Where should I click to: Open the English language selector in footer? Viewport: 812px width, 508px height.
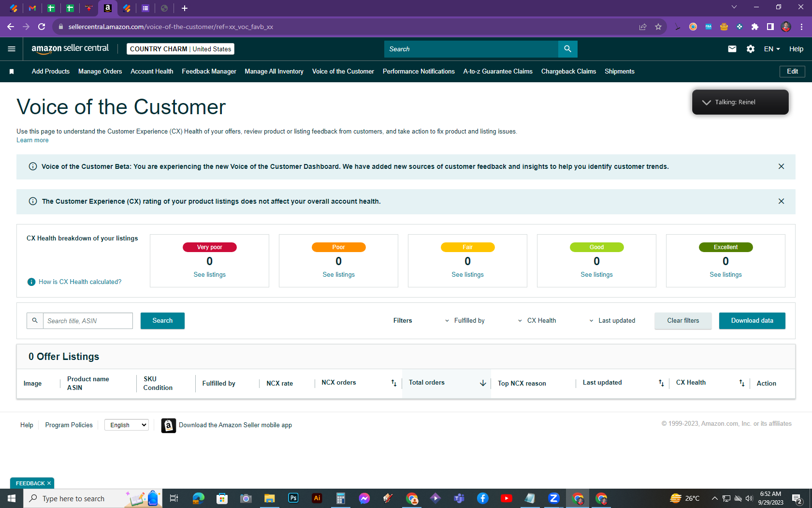pyautogui.click(x=127, y=425)
